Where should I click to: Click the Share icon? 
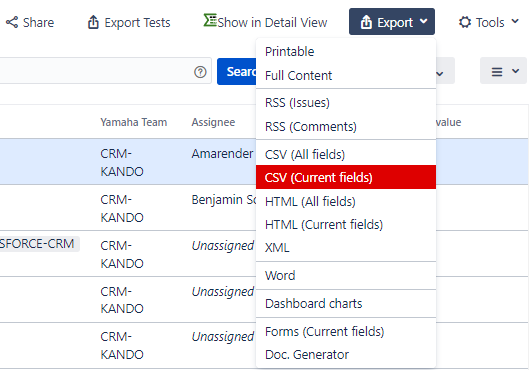pos(12,23)
